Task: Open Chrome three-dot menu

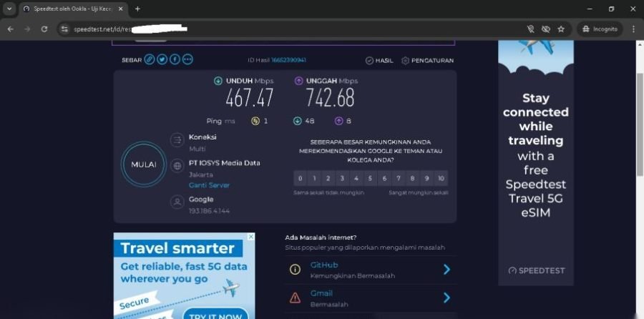Action: point(633,29)
